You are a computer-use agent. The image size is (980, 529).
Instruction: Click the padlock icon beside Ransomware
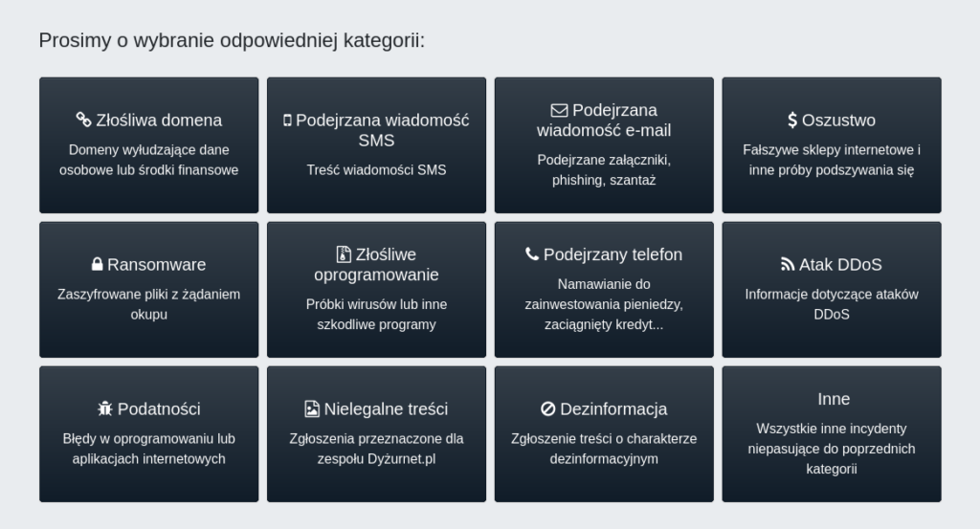pos(97,264)
